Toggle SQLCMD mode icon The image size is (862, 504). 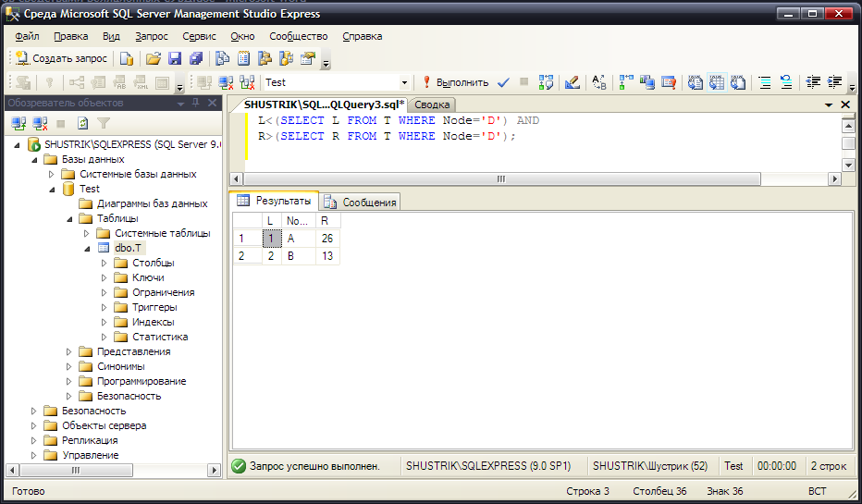tap(669, 82)
